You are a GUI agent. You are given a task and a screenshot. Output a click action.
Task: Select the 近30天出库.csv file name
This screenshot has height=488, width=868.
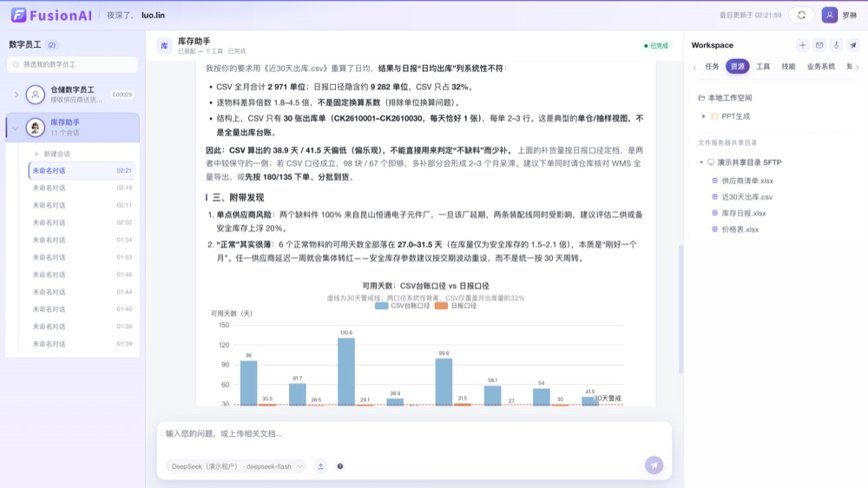(x=746, y=196)
